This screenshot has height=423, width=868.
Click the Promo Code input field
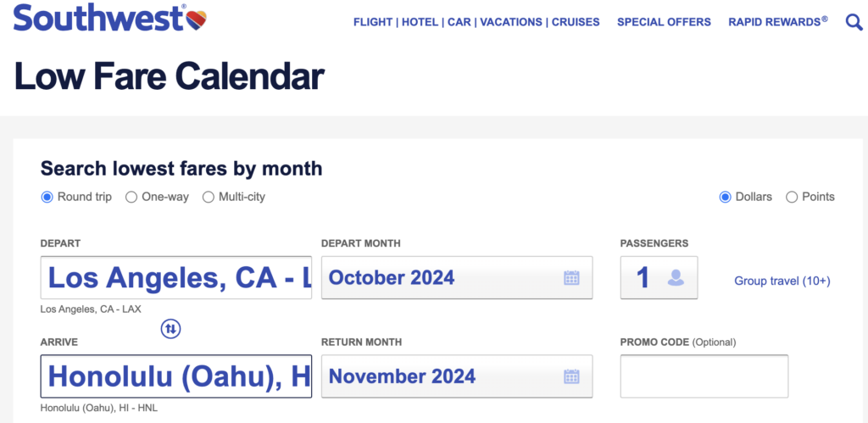tap(704, 376)
